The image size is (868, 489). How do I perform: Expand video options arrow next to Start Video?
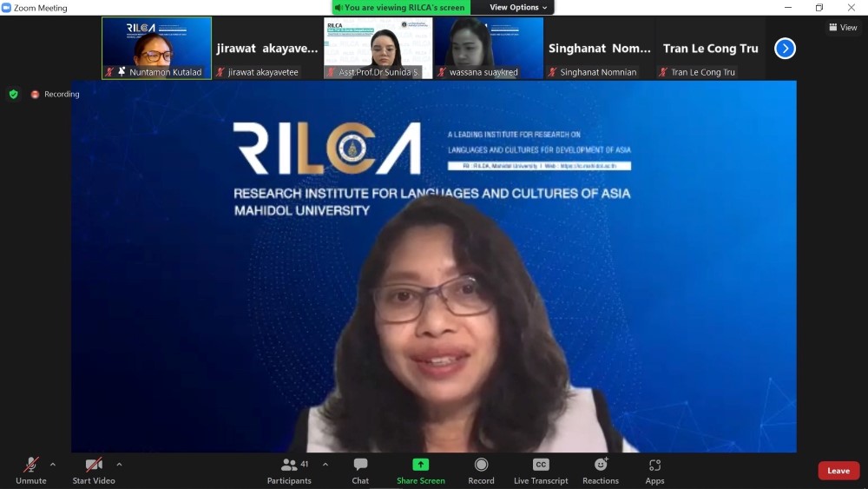[x=119, y=465]
